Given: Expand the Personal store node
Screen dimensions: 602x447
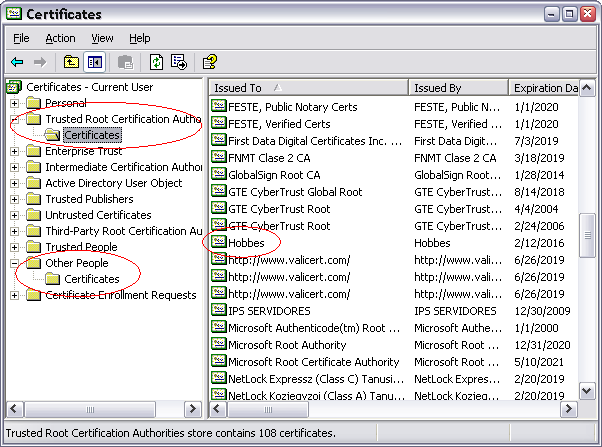Looking at the screenshot, I should point(15,103).
